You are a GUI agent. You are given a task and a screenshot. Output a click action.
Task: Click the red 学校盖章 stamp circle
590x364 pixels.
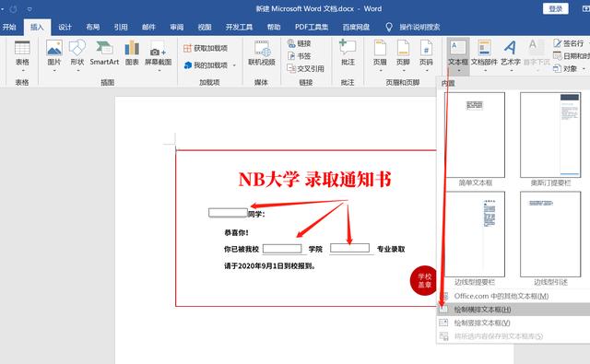coord(424,280)
